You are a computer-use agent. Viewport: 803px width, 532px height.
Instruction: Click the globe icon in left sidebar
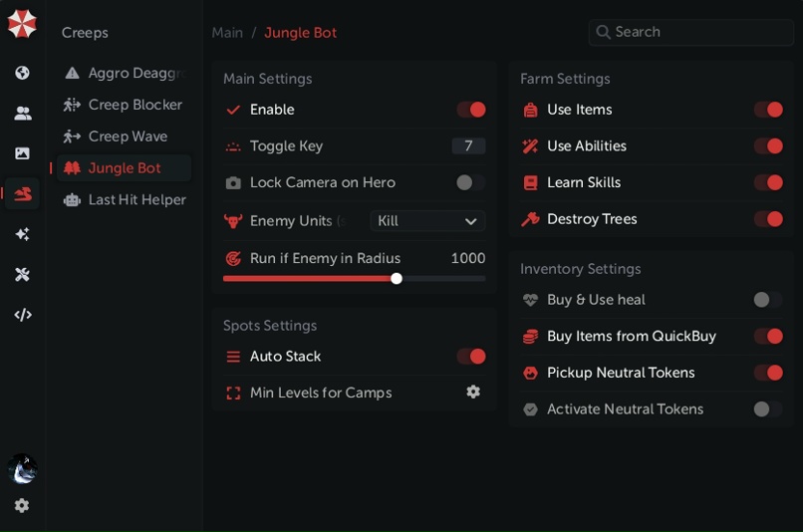(22, 73)
